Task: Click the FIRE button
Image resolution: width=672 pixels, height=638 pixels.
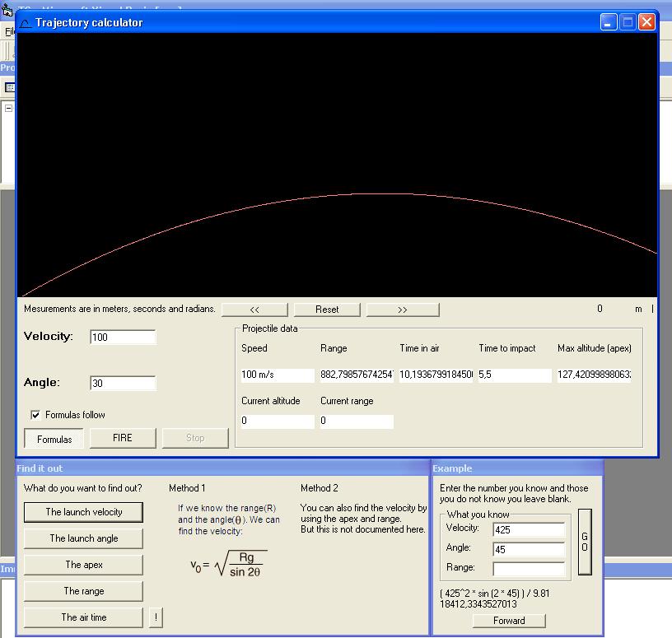Action: (123, 438)
